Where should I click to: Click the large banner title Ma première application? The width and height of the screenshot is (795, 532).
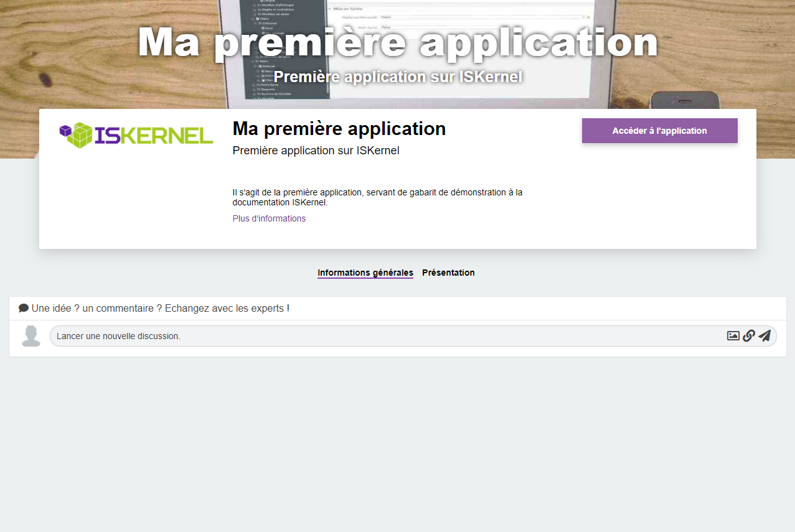click(397, 42)
